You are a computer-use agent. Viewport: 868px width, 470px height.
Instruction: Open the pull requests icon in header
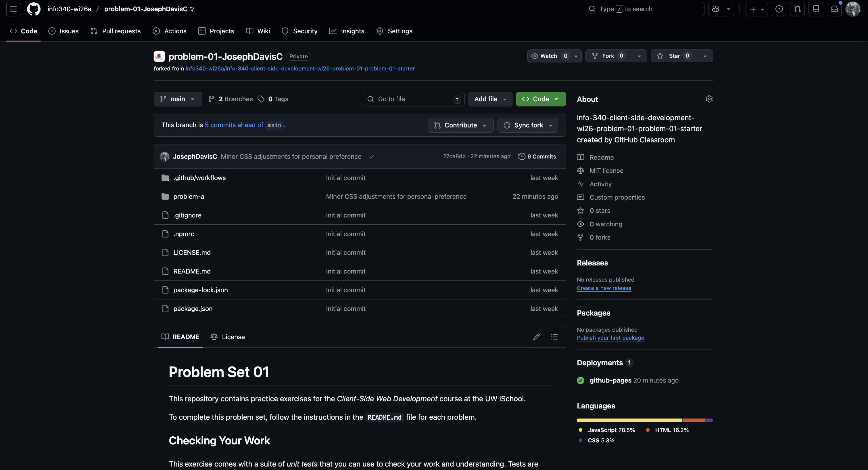[x=797, y=9]
